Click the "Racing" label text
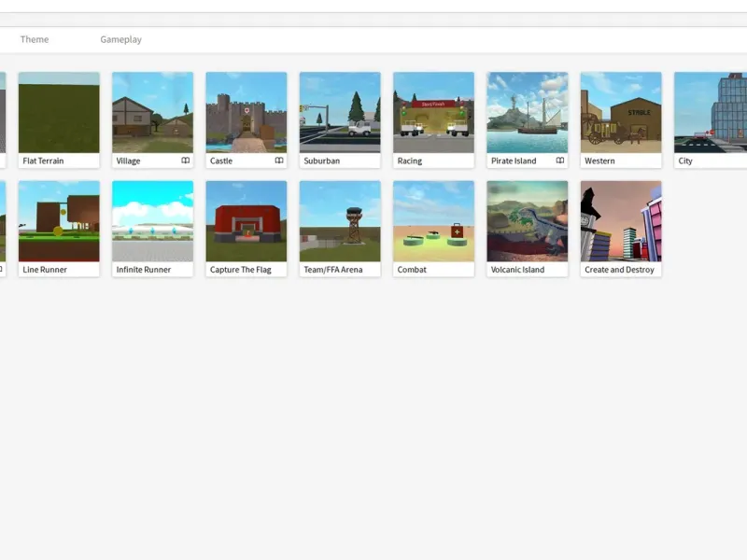Viewport: 747px width, 560px height. pos(410,161)
